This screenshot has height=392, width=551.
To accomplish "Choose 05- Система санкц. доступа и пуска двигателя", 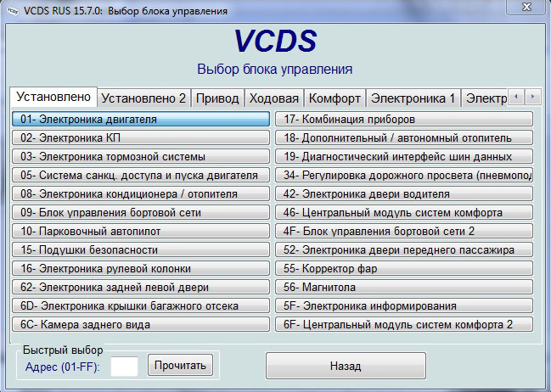I will pos(141,175).
